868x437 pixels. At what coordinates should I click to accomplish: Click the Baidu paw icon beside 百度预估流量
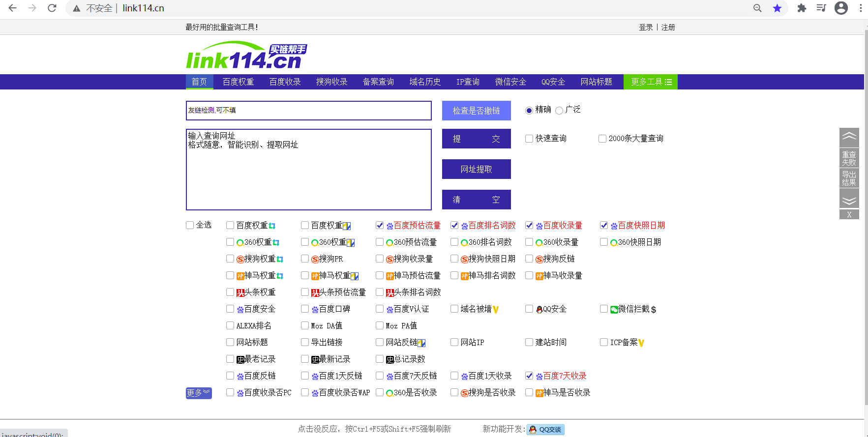tap(390, 226)
